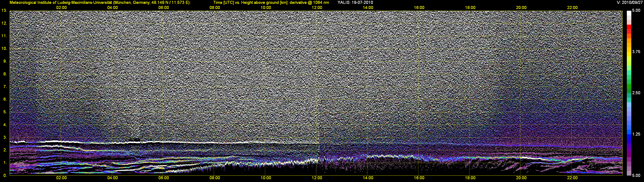Click the 08:00 label on the top time axis
Screen dimensions: 644x182
point(215,8)
